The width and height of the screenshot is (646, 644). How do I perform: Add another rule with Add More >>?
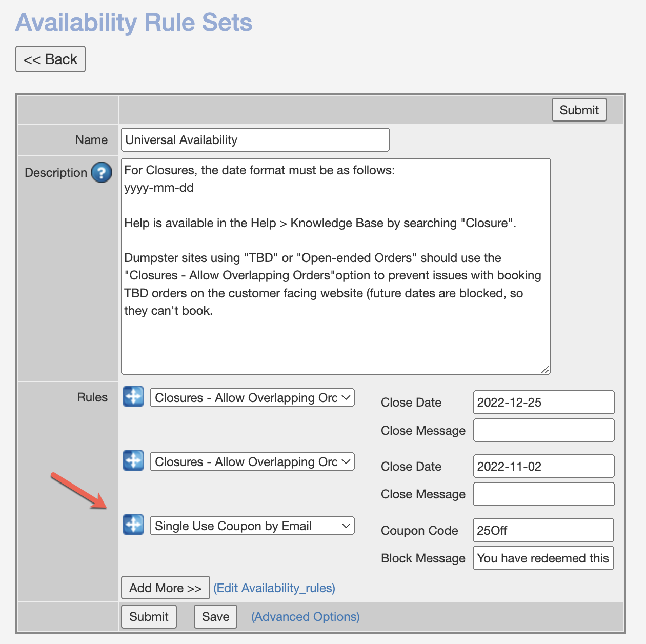point(165,588)
